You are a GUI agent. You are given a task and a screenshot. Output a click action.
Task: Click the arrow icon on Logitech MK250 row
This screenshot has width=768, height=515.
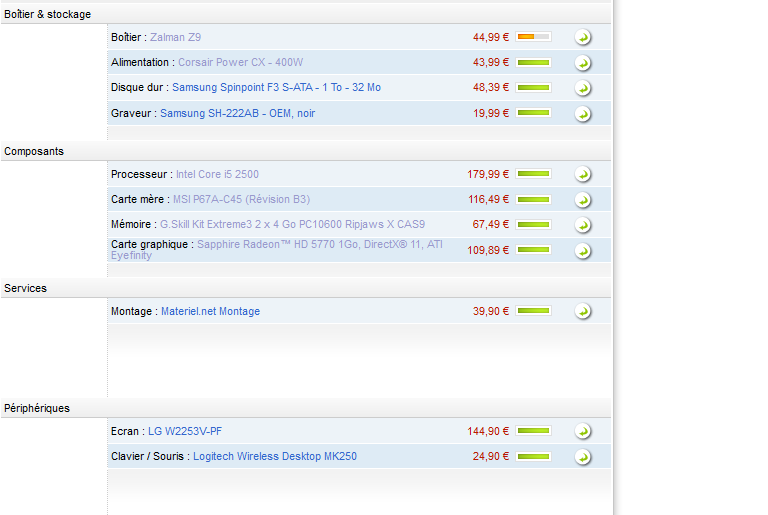[583, 457]
